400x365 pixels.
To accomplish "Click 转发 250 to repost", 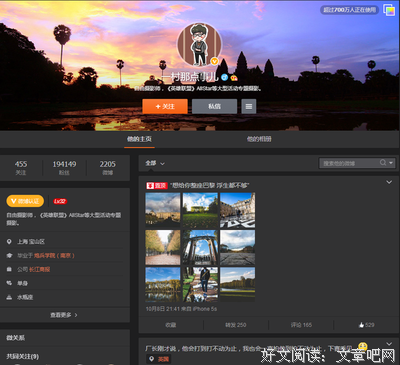I will coord(236,325).
